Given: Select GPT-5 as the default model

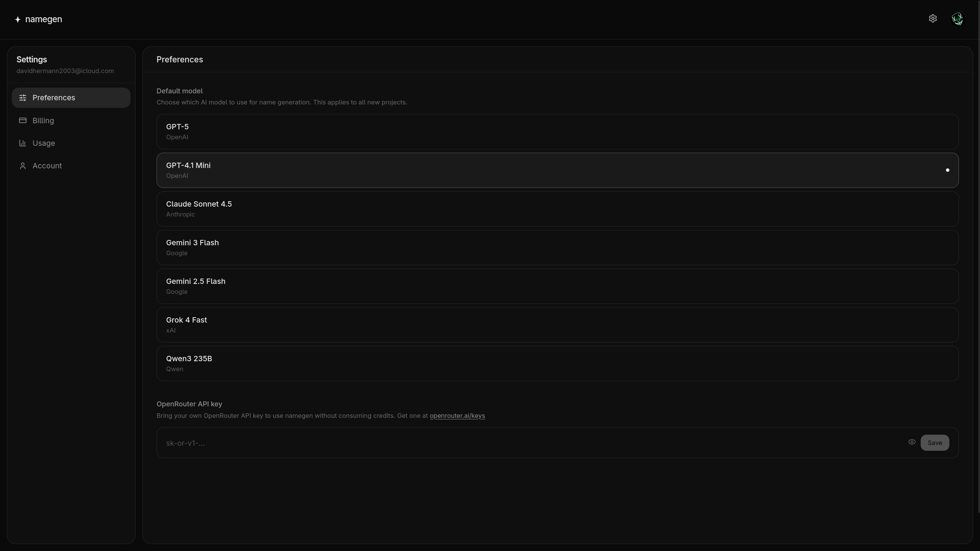Looking at the screenshot, I should (x=557, y=132).
